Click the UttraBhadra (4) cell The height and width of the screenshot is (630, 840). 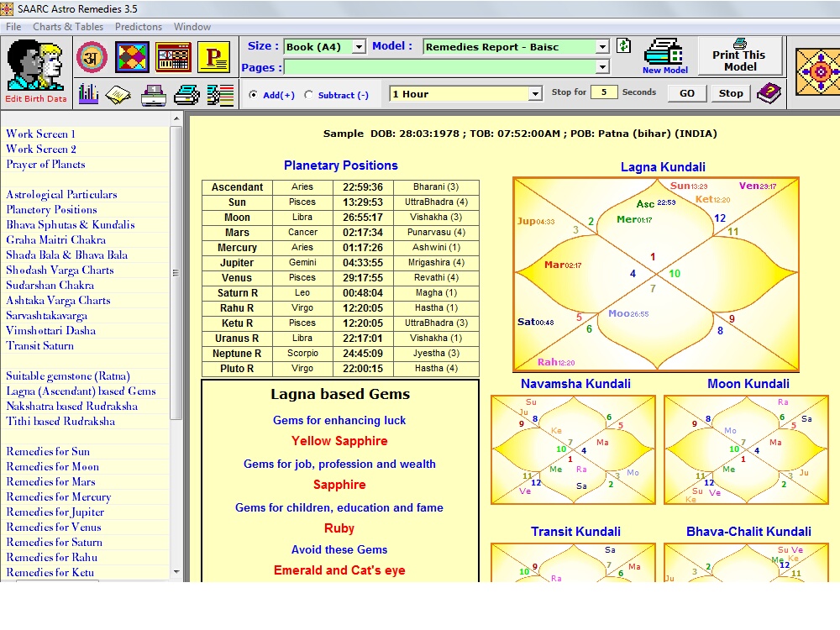(436, 202)
